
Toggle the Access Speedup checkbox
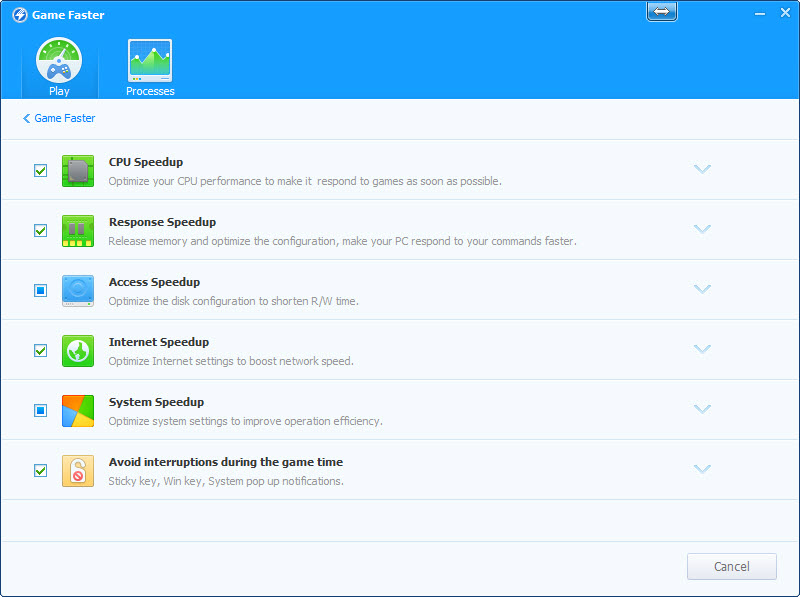[41, 291]
